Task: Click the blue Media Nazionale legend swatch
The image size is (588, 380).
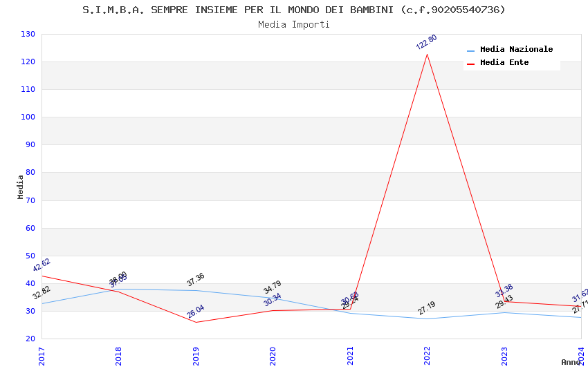Action: tap(470, 50)
